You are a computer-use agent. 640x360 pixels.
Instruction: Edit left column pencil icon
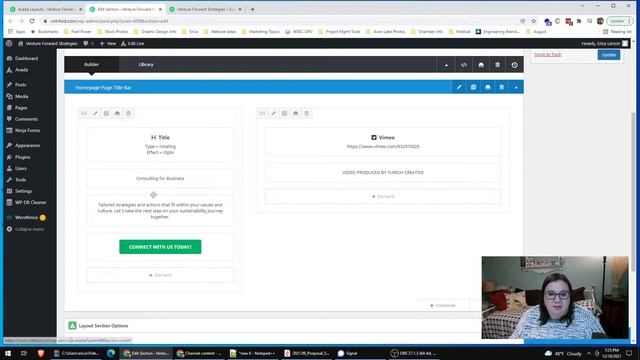[x=95, y=113]
